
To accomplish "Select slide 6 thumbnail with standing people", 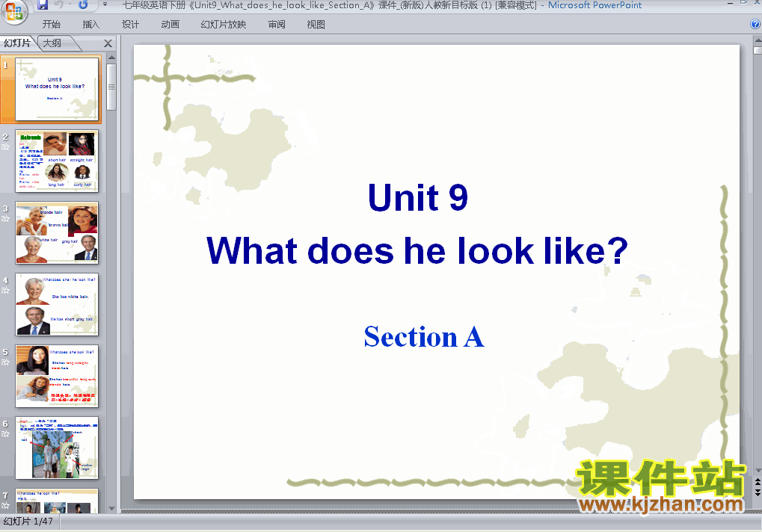I will pyautogui.click(x=57, y=448).
